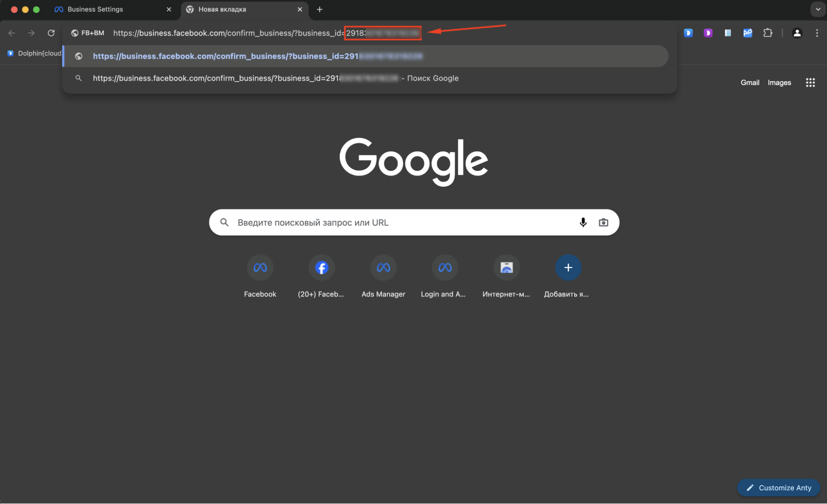Click the FB+BM site chip

pos(88,33)
